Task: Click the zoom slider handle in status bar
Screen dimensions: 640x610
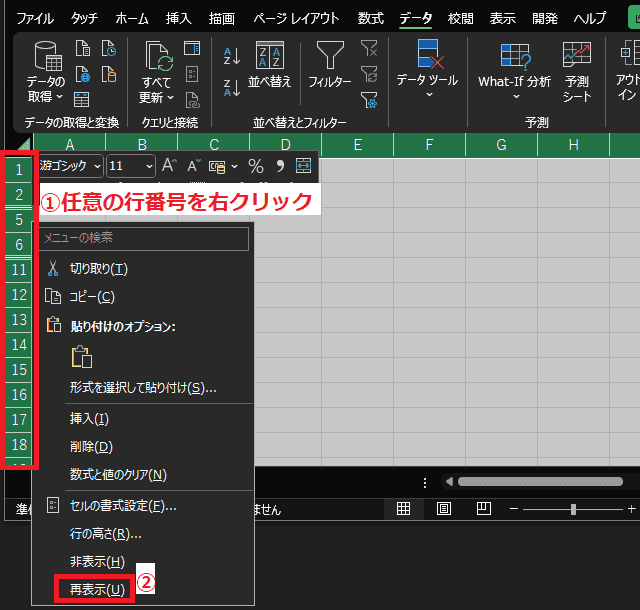Action: [x=573, y=509]
